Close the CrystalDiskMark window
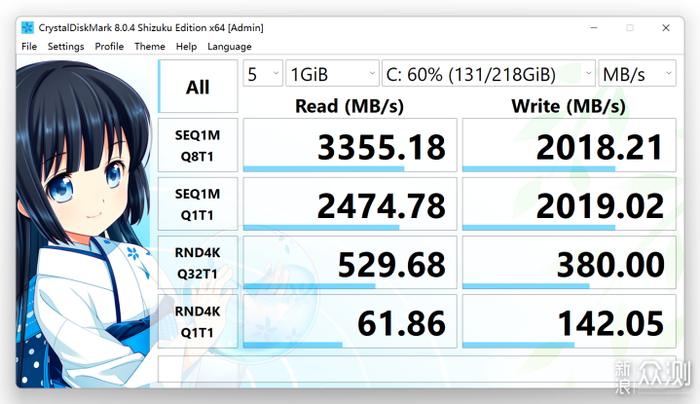Image resolution: width=700 pixels, height=404 pixels. tap(666, 28)
